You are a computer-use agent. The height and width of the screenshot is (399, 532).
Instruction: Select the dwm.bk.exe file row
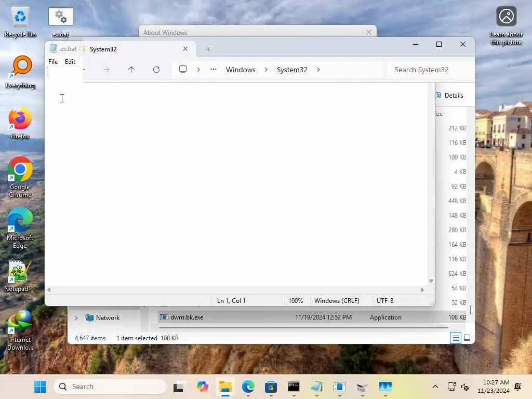coord(312,317)
